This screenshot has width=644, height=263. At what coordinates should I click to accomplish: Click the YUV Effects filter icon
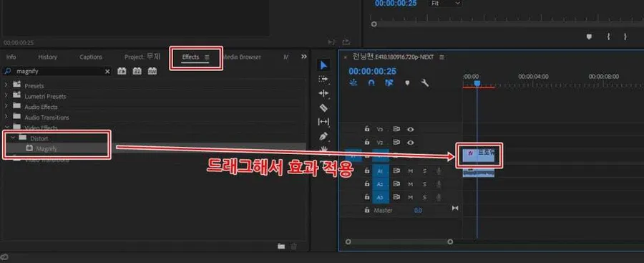[x=152, y=71]
